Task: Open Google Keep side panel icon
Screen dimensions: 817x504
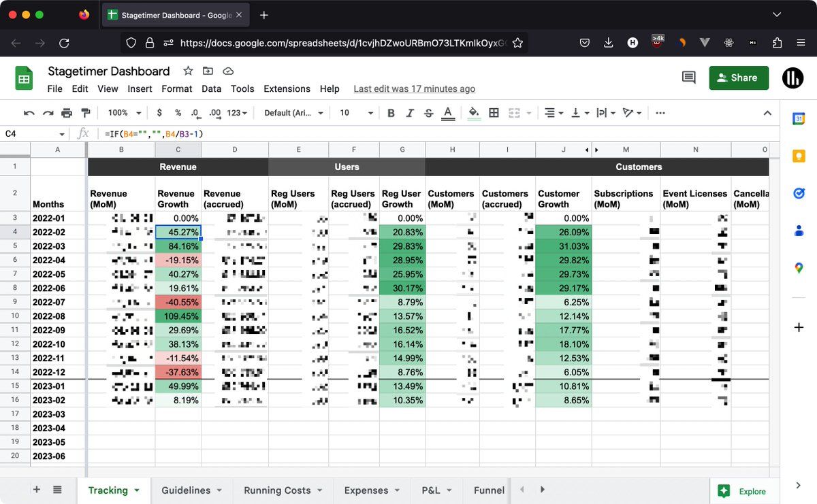Action: [x=799, y=156]
